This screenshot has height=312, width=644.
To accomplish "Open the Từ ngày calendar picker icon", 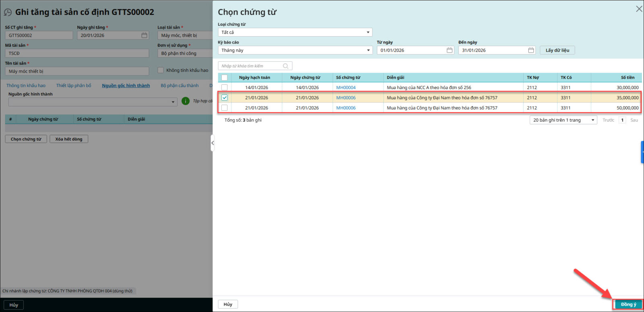I will point(449,50).
